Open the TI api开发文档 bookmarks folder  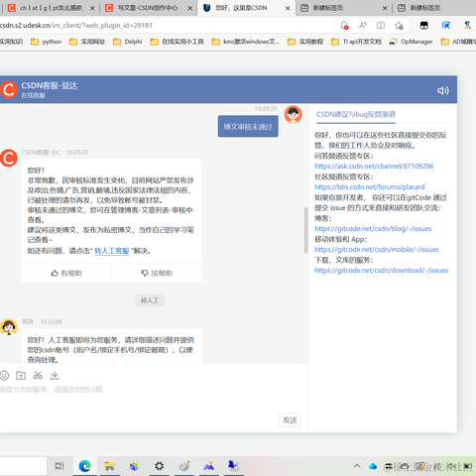click(x=356, y=42)
